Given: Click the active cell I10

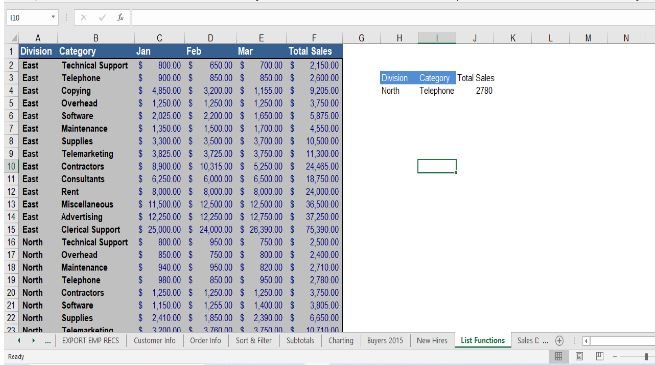Looking at the screenshot, I should click(x=437, y=166).
